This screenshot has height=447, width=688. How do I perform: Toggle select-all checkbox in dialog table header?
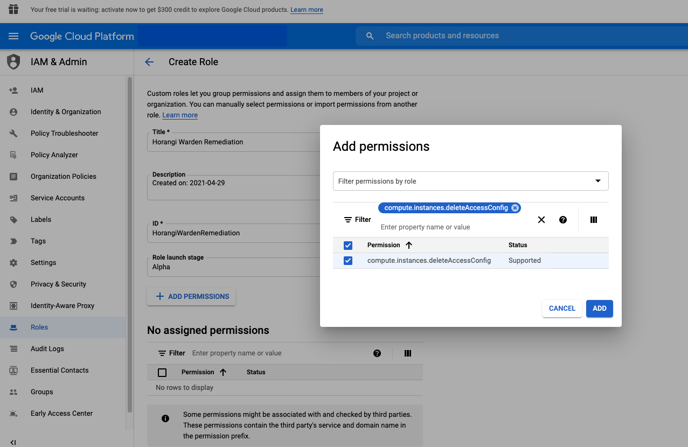pos(348,245)
